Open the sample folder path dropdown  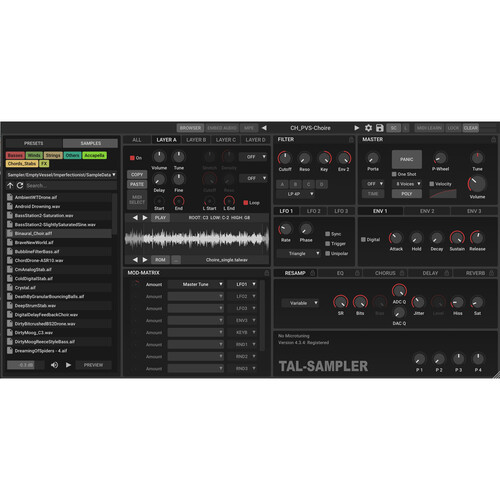pos(62,175)
